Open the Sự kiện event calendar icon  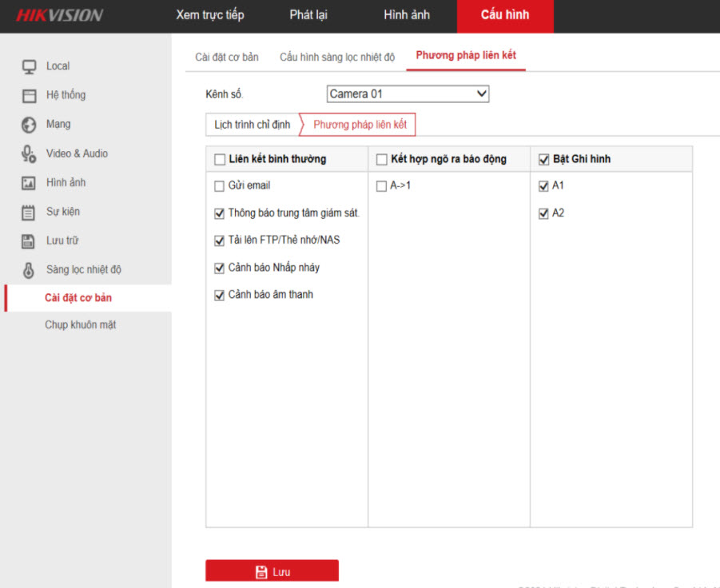point(29,213)
